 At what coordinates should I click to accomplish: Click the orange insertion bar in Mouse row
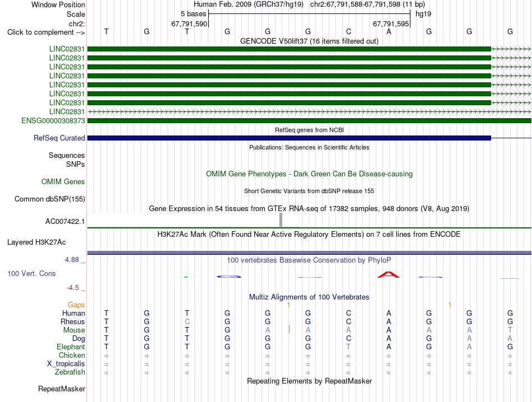pyautogui.click(x=289, y=329)
